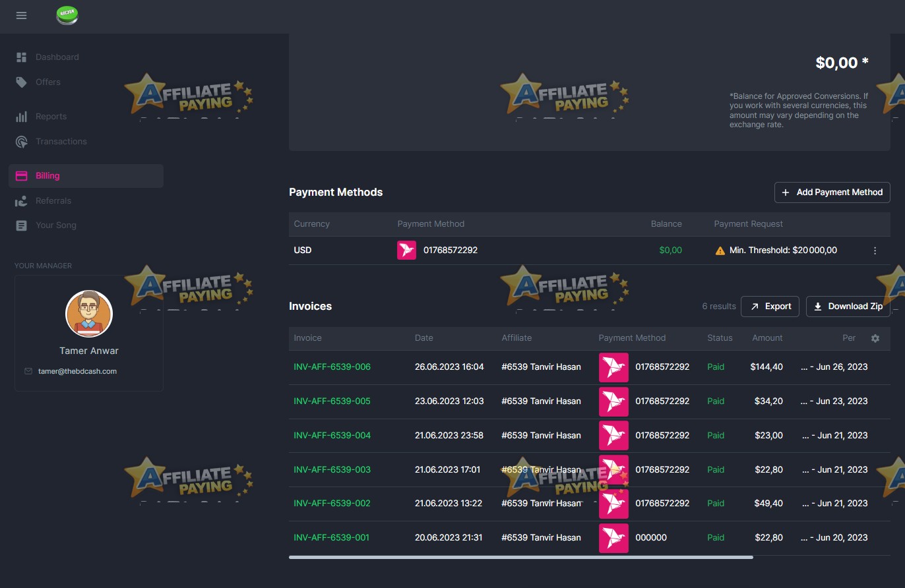Click the date 20.06.2023 21:31

click(x=449, y=538)
